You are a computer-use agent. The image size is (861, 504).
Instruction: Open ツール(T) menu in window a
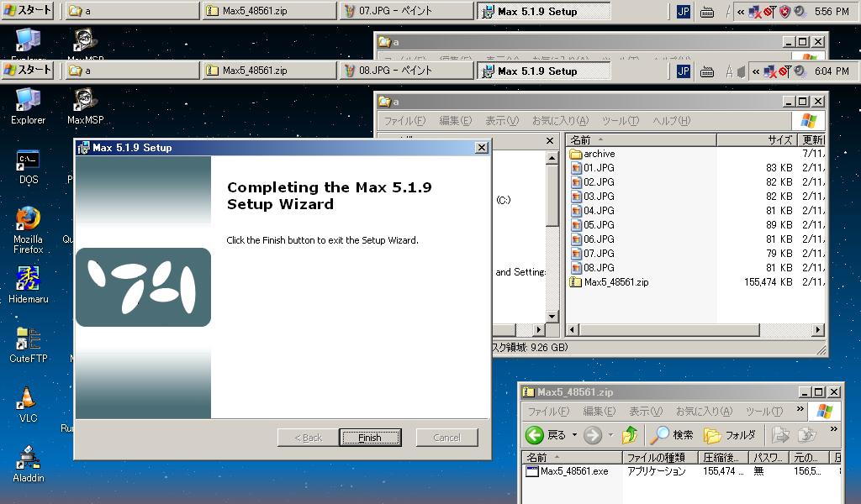pos(621,121)
